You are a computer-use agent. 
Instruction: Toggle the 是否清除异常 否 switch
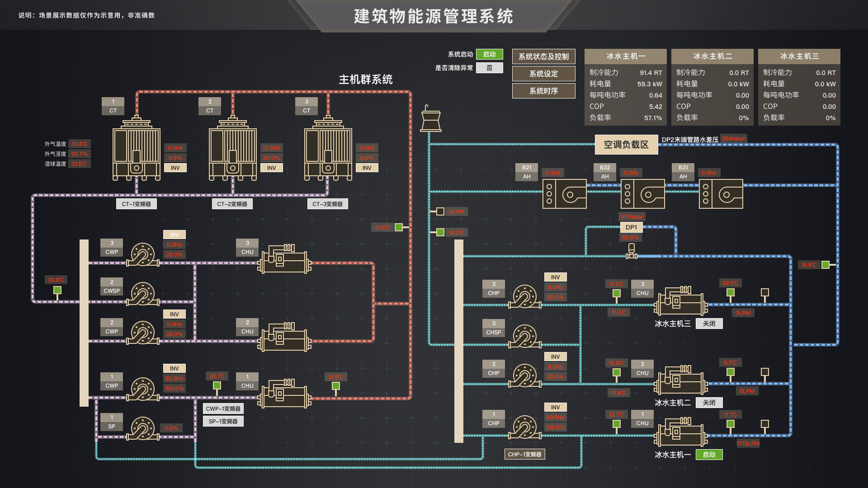tap(489, 68)
